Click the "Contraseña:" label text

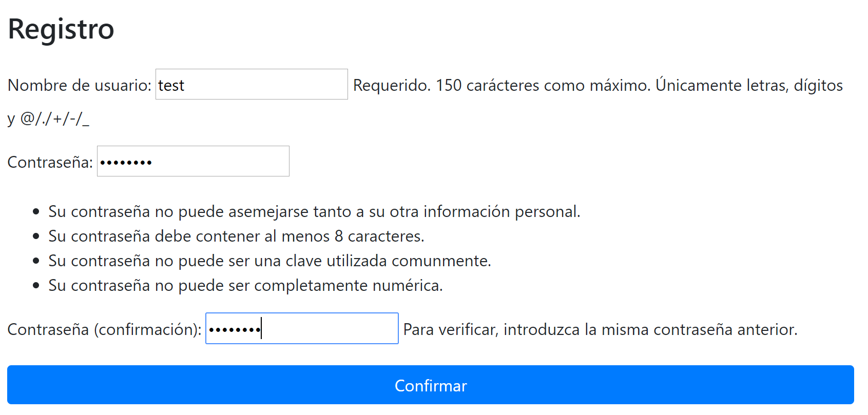50,162
